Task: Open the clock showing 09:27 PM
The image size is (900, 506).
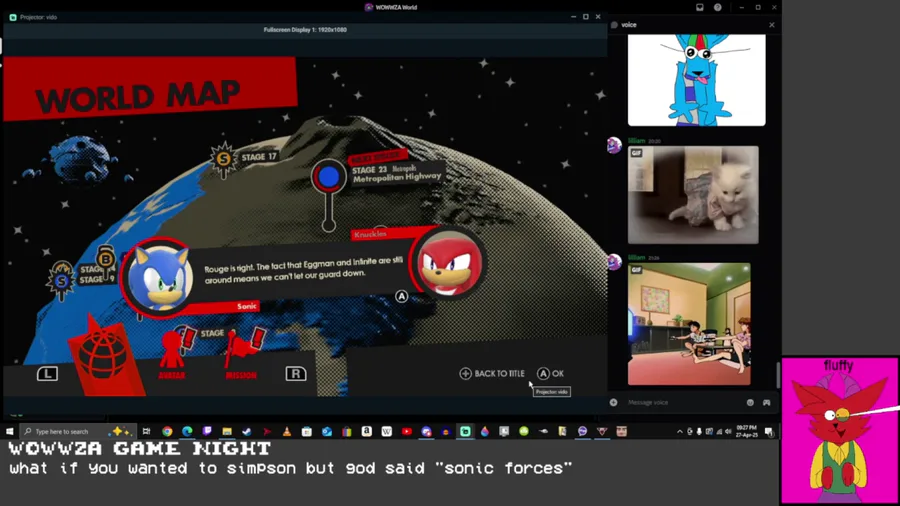Action: tap(746, 431)
